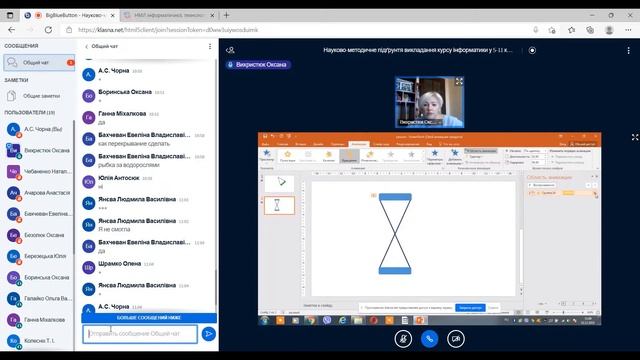Open the browser profile avatar icon
Image resolution: width=640 pixels, height=360 pixels.
click(609, 30)
